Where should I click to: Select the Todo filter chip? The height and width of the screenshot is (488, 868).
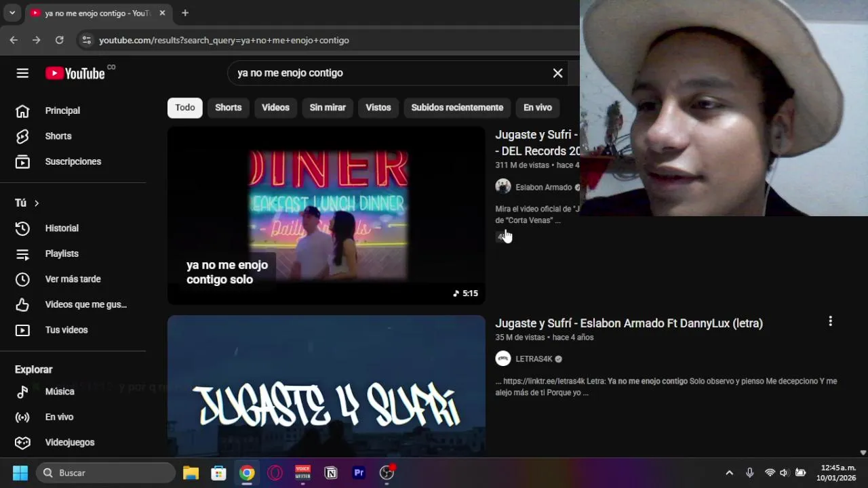coord(185,108)
